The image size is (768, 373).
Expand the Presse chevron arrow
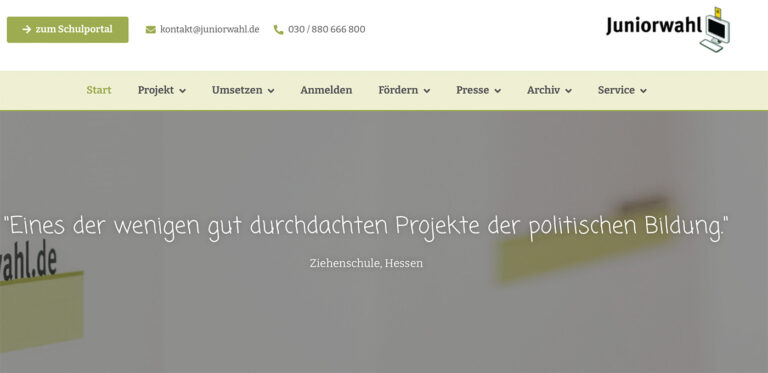click(x=498, y=91)
